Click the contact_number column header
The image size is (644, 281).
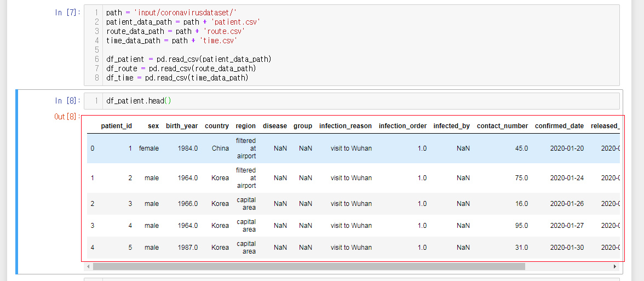[x=502, y=126]
